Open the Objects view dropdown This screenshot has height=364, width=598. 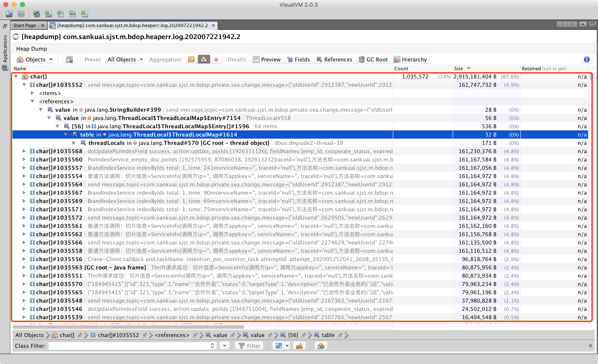[34, 59]
